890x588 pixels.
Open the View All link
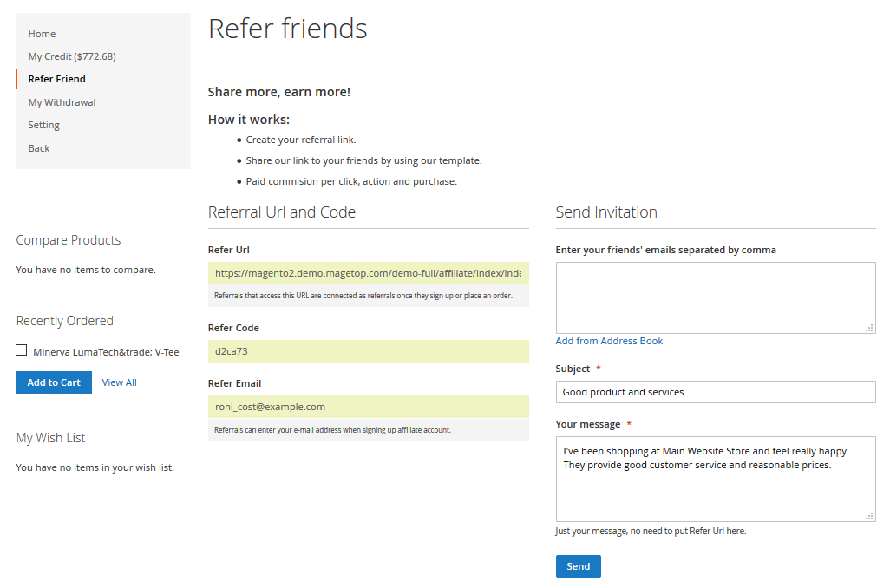pyautogui.click(x=119, y=382)
